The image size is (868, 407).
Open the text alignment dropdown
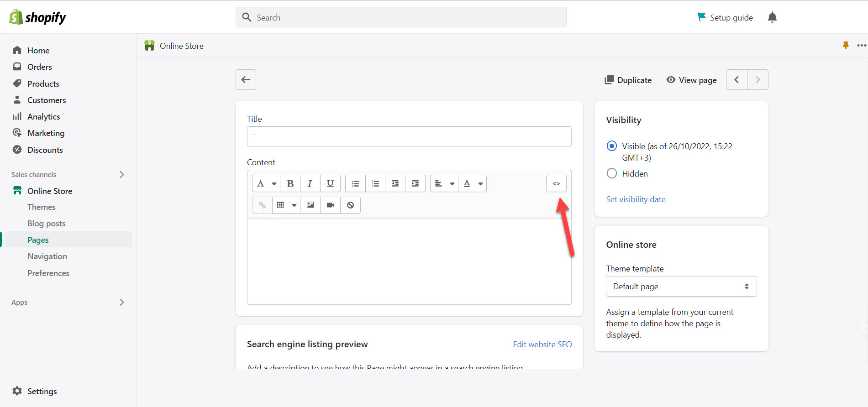[444, 183]
